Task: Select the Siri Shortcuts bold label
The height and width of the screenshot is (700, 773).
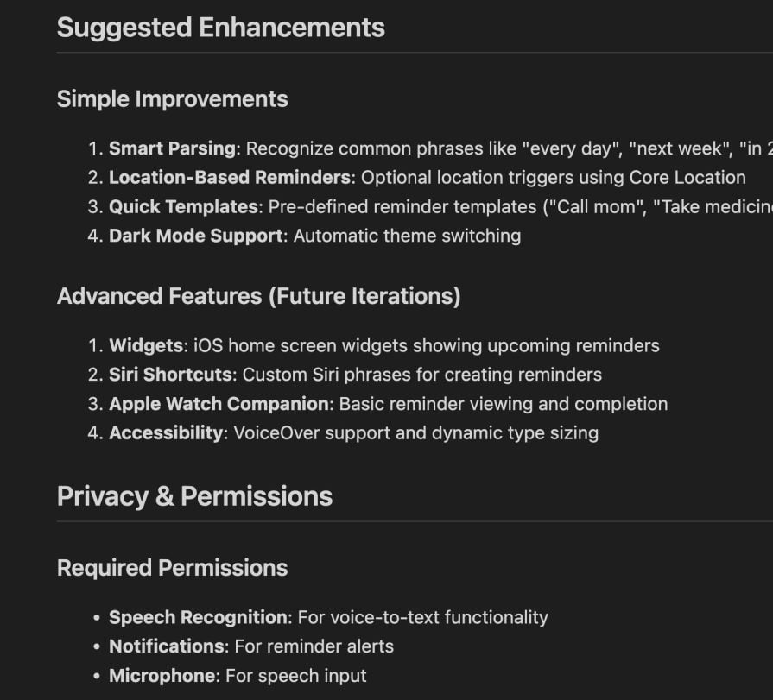Action: 169,375
